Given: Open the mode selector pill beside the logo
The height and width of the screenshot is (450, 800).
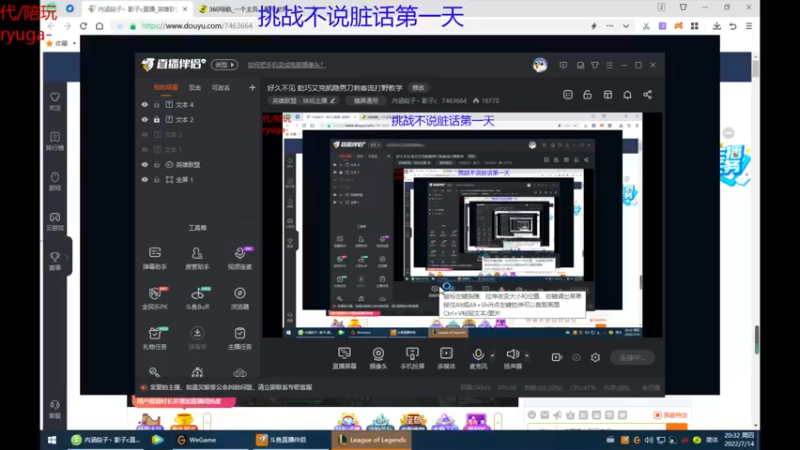Looking at the screenshot, I should (x=224, y=65).
